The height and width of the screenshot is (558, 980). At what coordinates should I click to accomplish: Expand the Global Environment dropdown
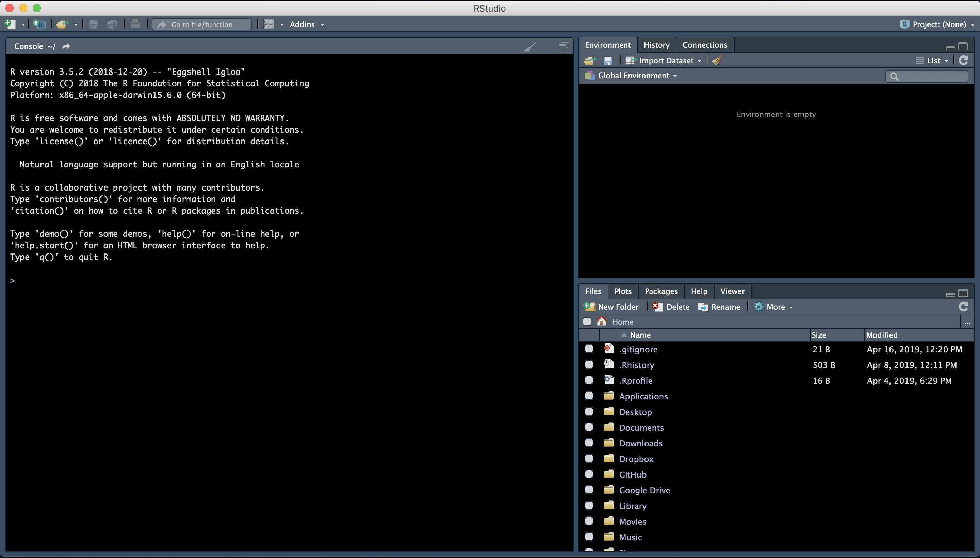click(637, 76)
